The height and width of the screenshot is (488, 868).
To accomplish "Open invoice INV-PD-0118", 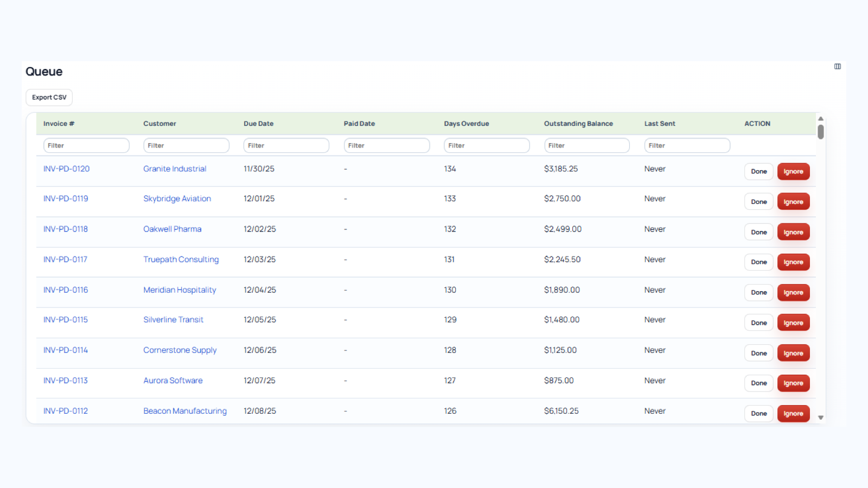I will [x=66, y=229].
